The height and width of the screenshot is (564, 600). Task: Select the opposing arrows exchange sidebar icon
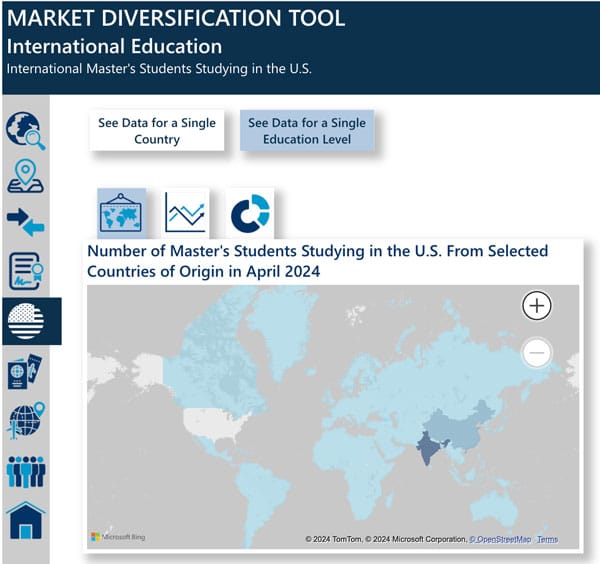(26, 222)
